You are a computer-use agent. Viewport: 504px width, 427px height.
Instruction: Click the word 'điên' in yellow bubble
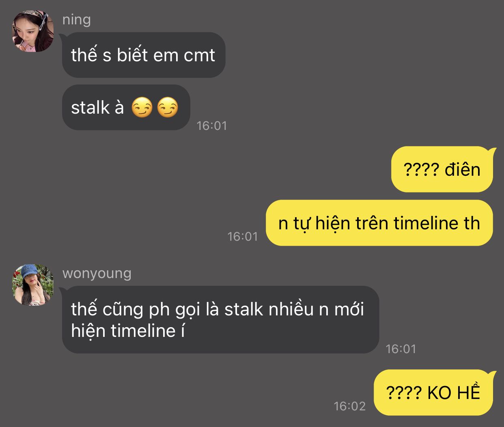click(x=463, y=170)
